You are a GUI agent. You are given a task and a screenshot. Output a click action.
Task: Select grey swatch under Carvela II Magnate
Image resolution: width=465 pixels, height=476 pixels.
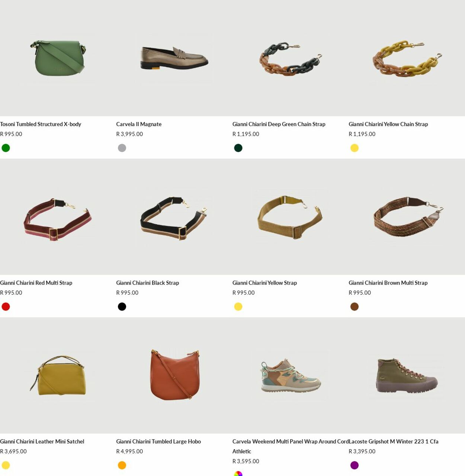coord(122,148)
